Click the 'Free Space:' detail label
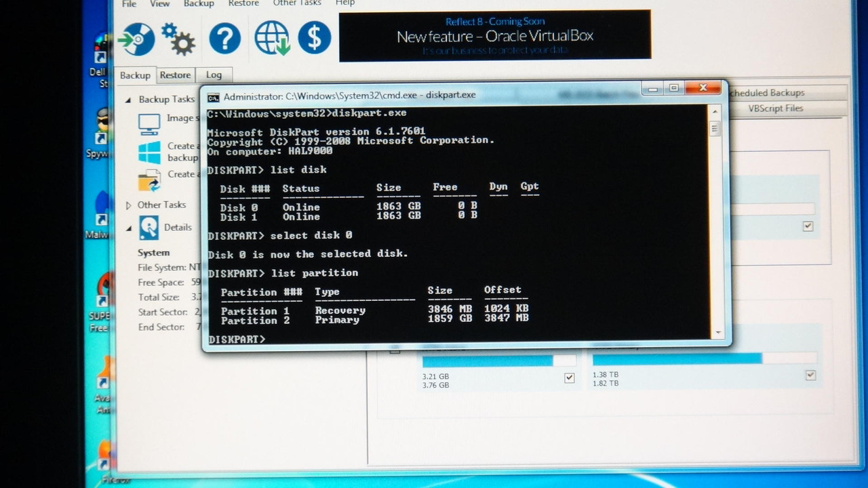Image resolution: width=868 pixels, height=488 pixels. coord(161,283)
